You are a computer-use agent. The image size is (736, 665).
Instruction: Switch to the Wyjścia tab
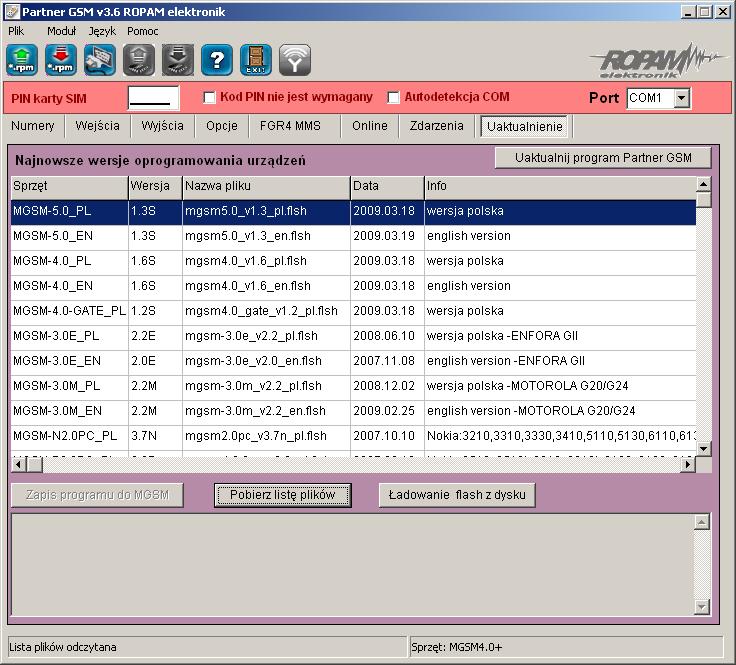pos(162,126)
